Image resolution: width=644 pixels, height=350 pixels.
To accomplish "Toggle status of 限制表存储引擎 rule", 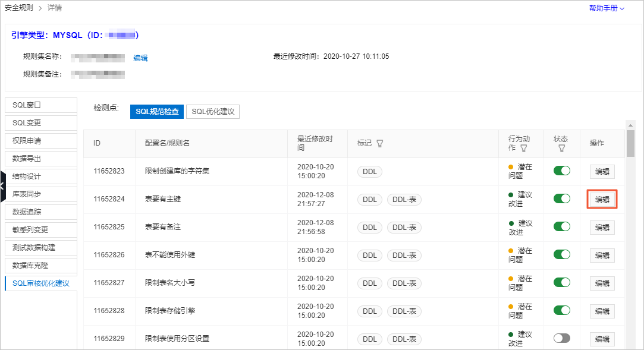I will pos(562,310).
